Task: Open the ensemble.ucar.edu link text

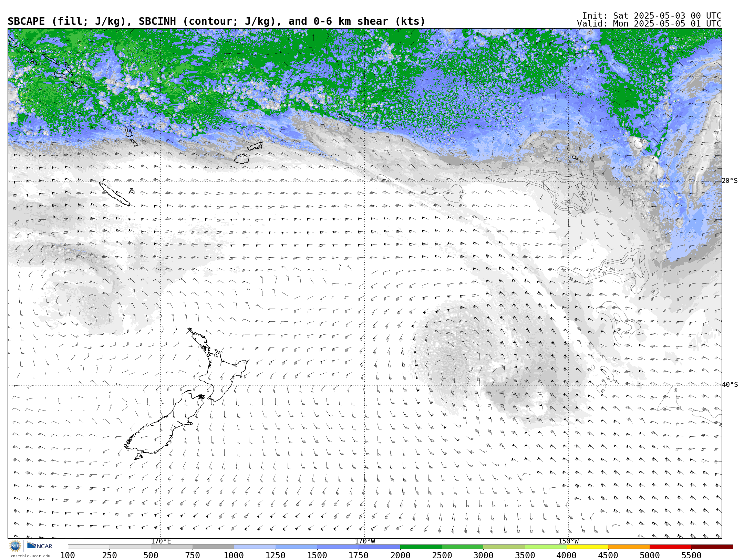Action: (x=30, y=556)
